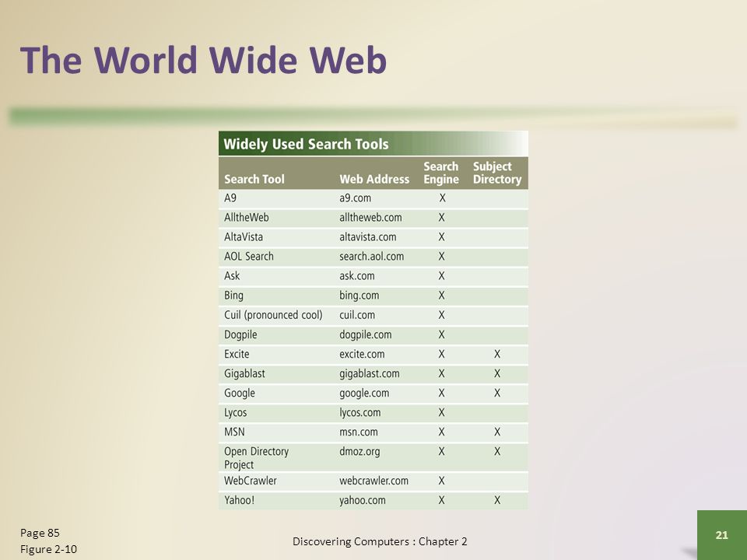Click the 'bing.com' address cell
The width and height of the screenshot is (747, 560).
tap(359, 296)
